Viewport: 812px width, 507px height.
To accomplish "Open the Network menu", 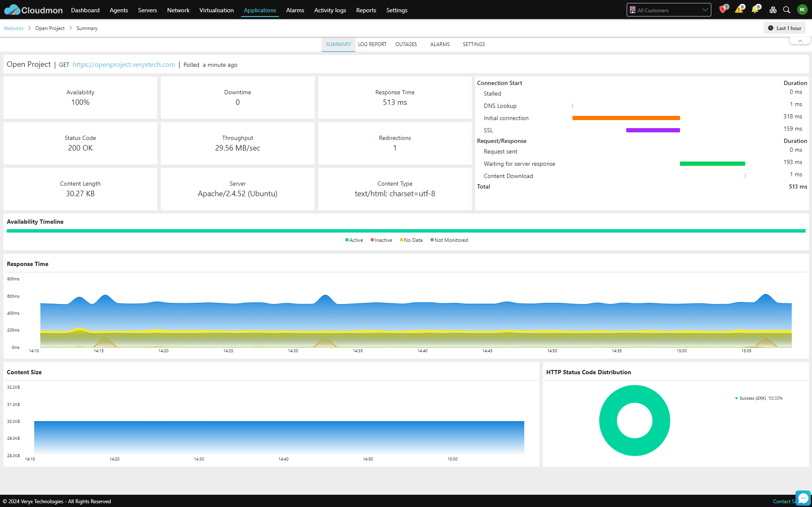I will pos(178,10).
